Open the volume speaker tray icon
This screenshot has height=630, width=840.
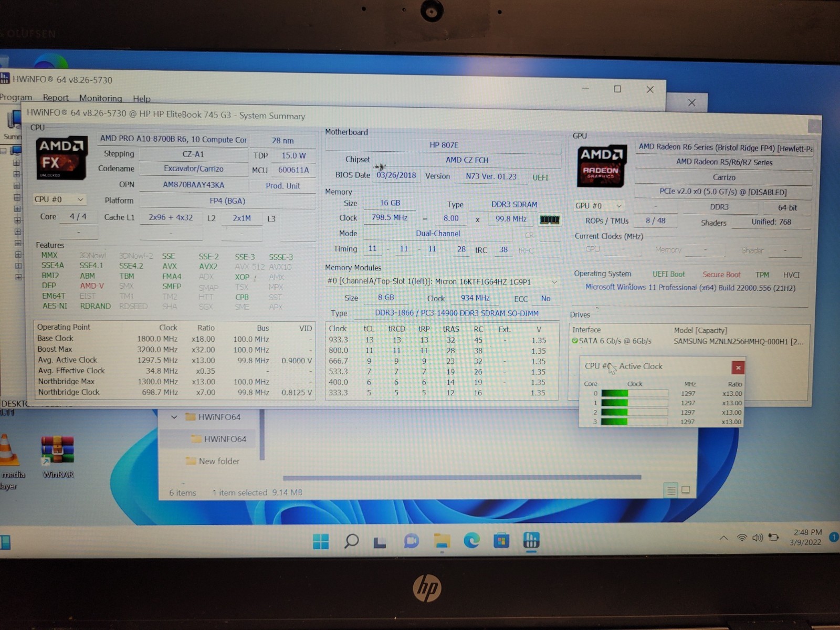(758, 538)
